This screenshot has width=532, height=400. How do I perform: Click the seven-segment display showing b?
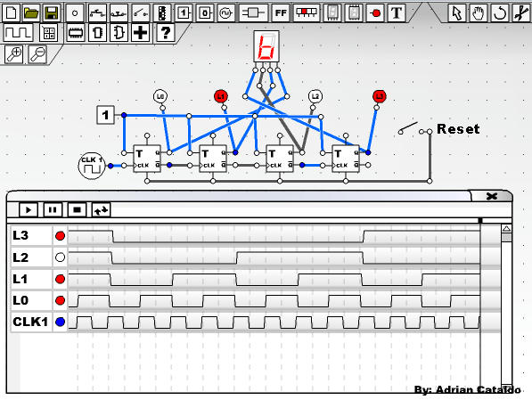click(266, 46)
